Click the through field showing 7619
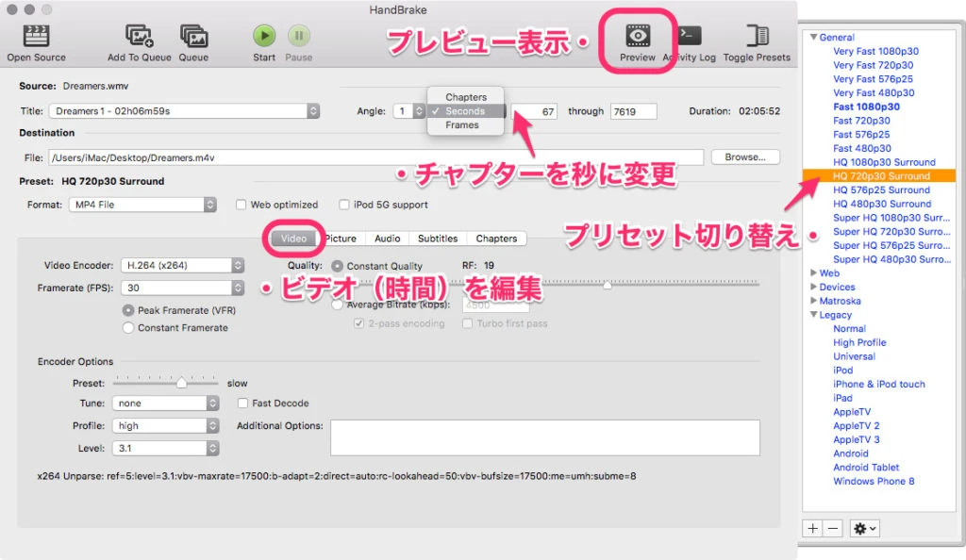 coord(633,111)
